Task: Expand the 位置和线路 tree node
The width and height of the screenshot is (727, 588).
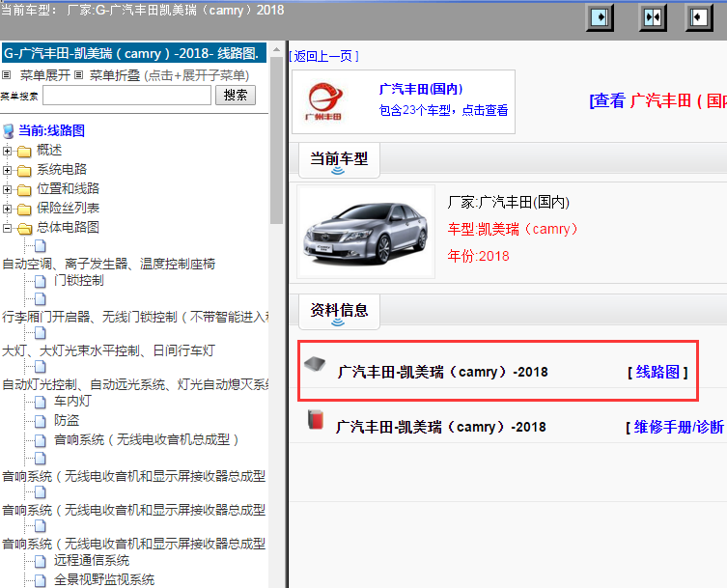Action: pyautogui.click(x=7, y=189)
